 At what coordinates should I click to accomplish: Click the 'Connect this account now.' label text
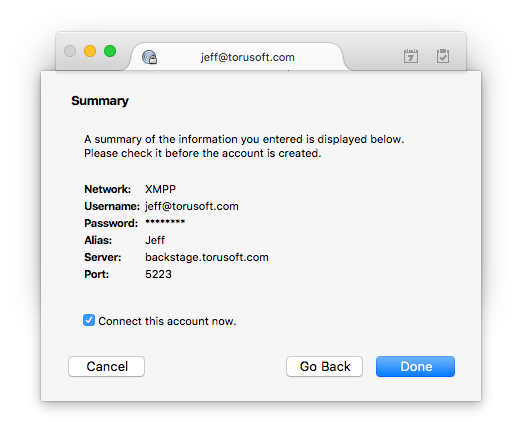point(167,321)
